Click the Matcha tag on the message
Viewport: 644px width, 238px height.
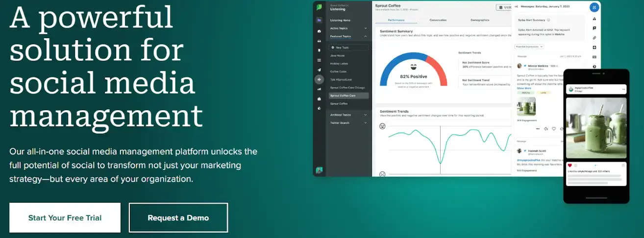525,93
